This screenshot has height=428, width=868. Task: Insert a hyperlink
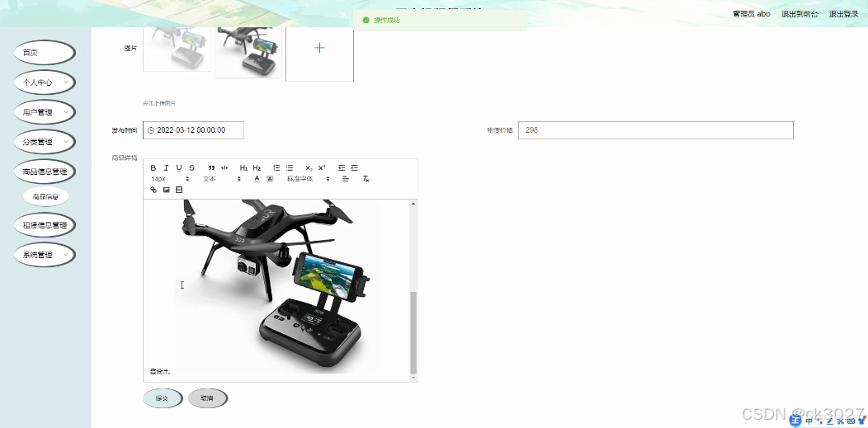coord(153,190)
